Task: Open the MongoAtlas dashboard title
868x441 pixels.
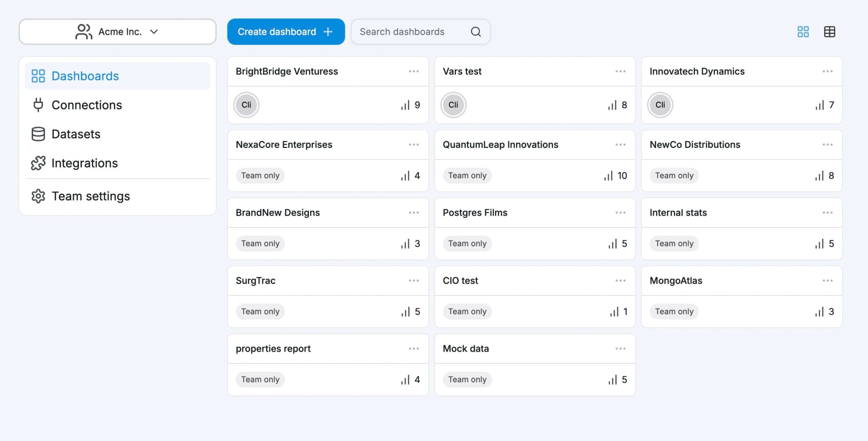Action: tap(676, 281)
